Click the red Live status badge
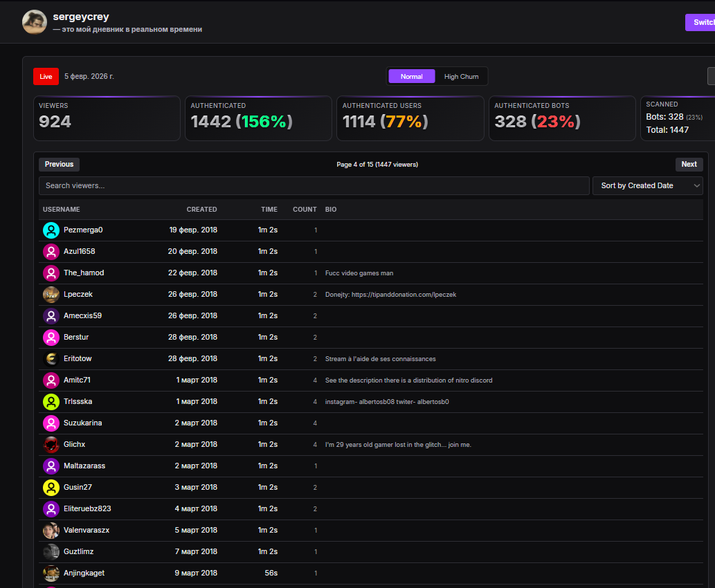 click(46, 77)
